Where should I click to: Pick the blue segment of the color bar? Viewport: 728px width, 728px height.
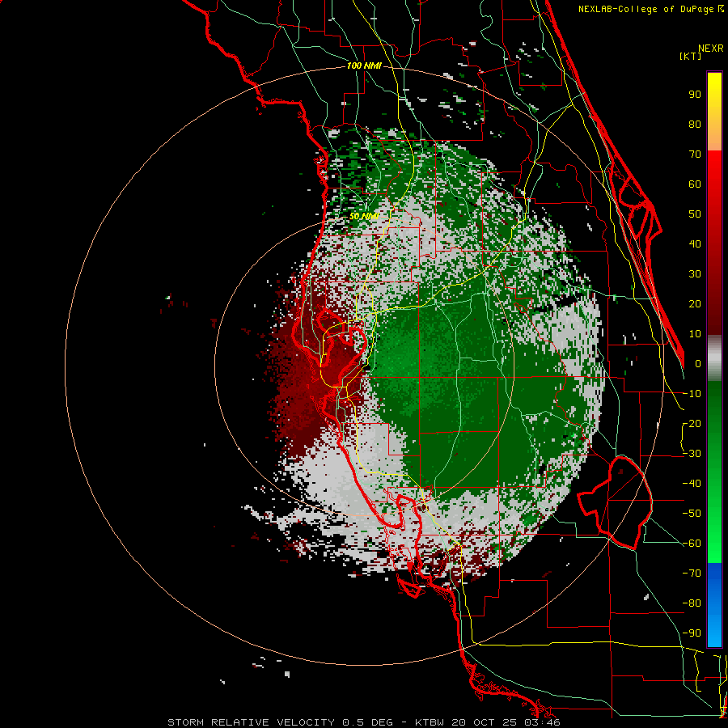714,605
